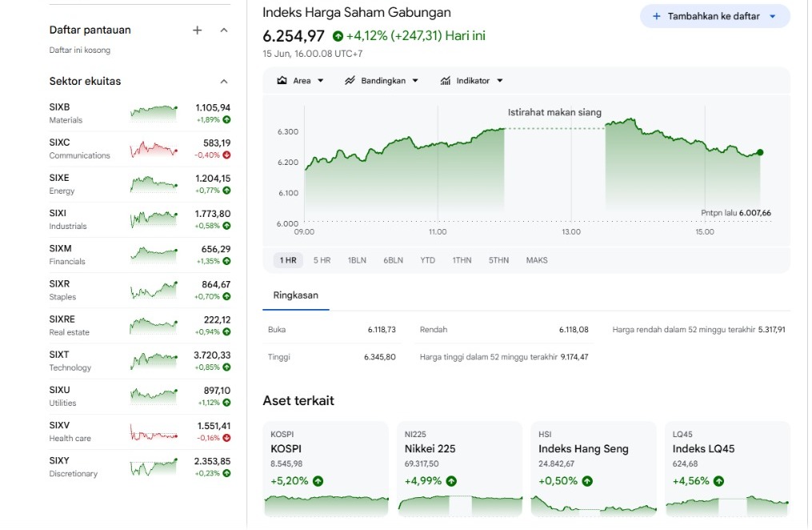Click the Bandingkan compare icon
Screen dimensions: 812x530
tap(350, 80)
